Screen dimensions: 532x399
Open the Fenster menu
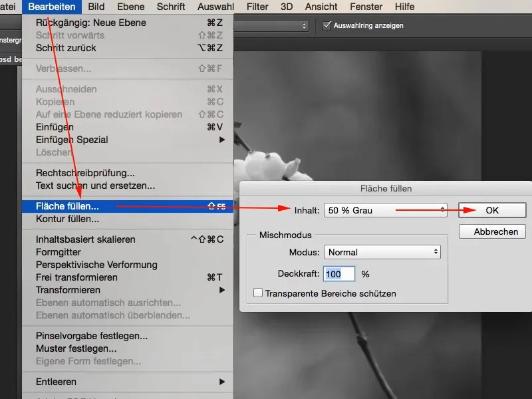pos(366,7)
